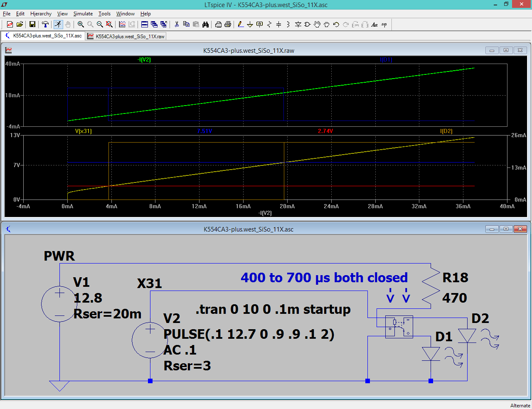Save the schematic with the floppy icon
532x409 pixels.
(32, 25)
